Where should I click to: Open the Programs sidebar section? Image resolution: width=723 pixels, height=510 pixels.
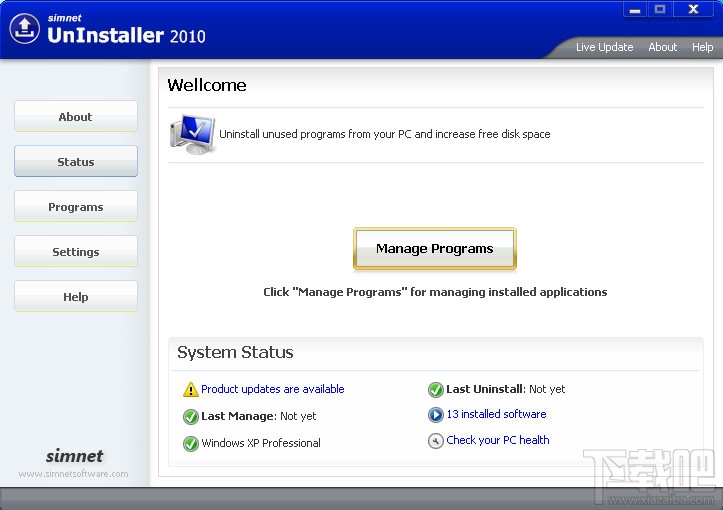click(x=76, y=206)
